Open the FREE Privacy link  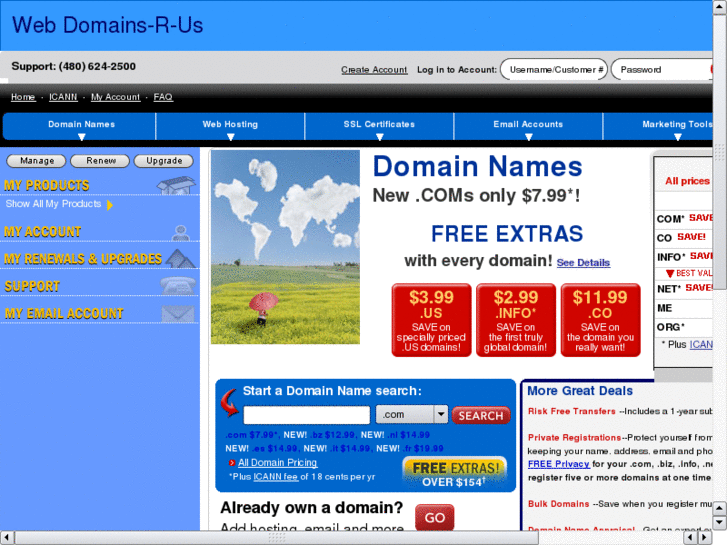pyautogui.click(x=559, y=464)
